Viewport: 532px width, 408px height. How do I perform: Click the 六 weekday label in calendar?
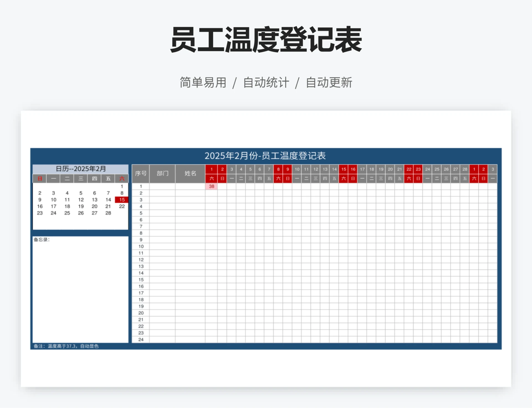pos(122,179)
